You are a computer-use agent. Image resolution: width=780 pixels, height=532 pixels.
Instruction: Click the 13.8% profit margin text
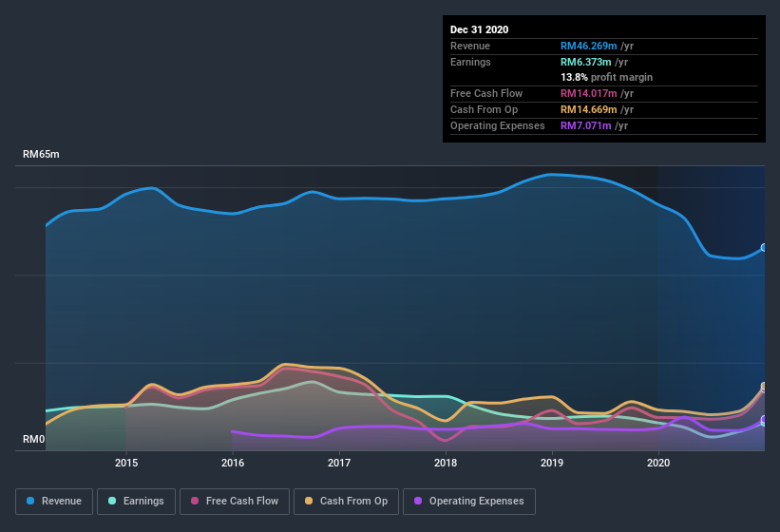tap(606, 77)
